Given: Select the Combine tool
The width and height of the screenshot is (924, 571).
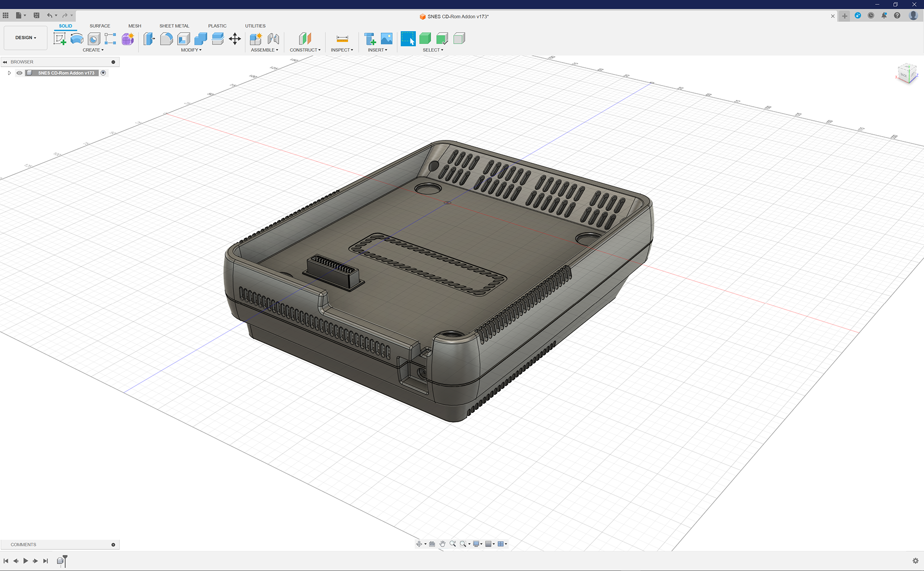Looking at the screenshot, I should point(201,38).
